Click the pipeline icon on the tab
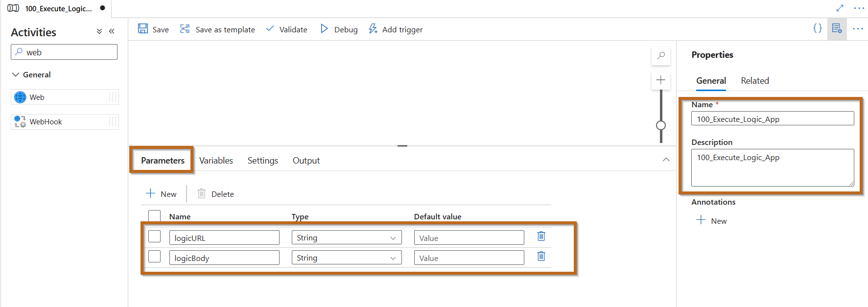Screen dimensions: 868x307 pos(13,8)
